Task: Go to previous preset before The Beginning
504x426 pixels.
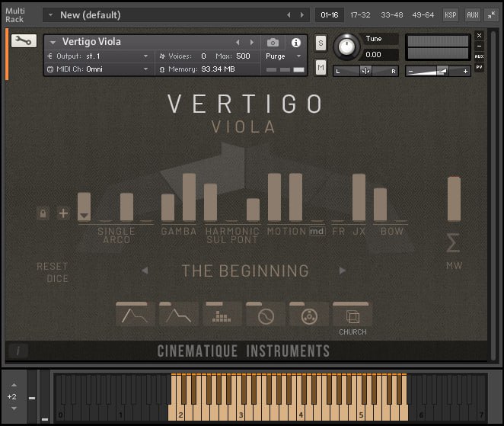Action: click(145, 271)
